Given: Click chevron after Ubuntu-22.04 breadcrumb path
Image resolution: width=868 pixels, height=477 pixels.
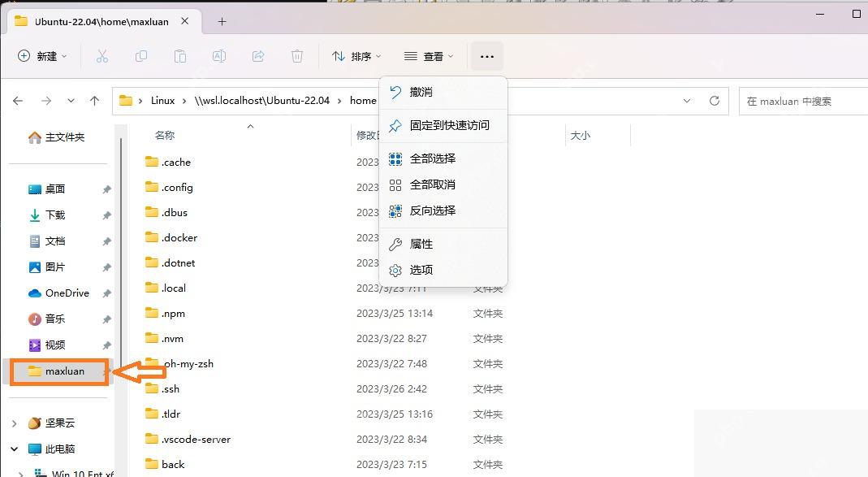Looking at the screenshot, I should coord(339,101).
